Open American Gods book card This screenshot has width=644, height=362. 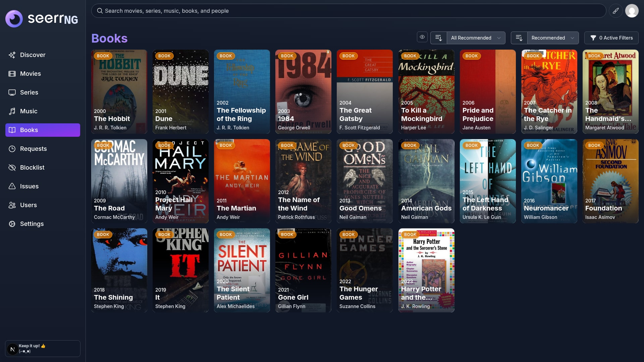pos(426,181)
